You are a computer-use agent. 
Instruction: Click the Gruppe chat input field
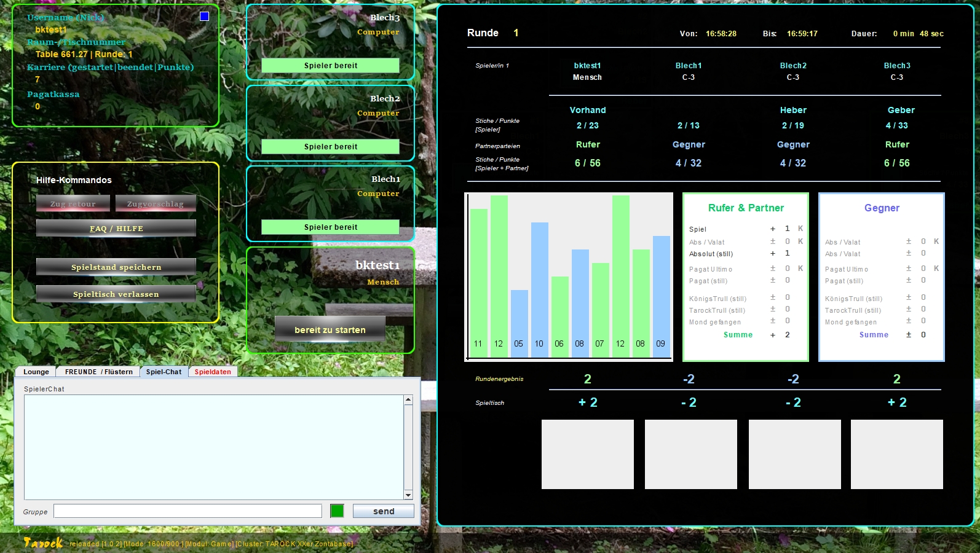click(188, 511)
